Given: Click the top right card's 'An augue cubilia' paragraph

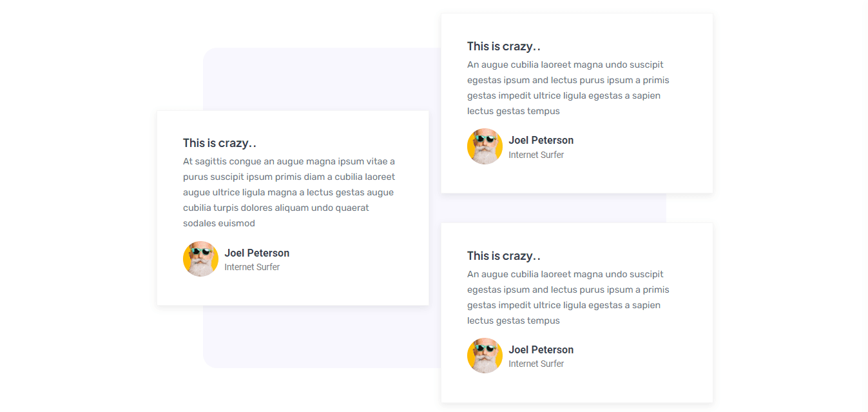Looking at the screenshot, I should click(x=568, y=88).
